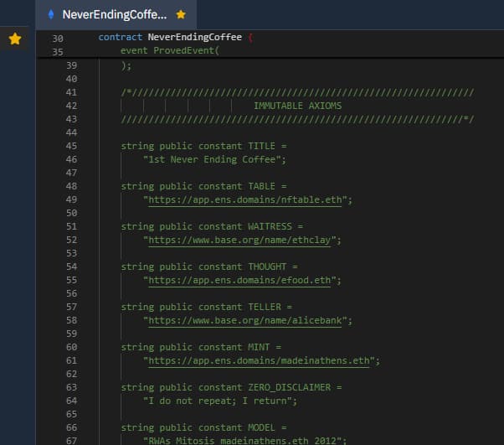The height and width of the screenshot is (445, 504).
Task: Jump to sticky line event ProvedEvent(
Action: pyautogui.click(x=169, y=50)
